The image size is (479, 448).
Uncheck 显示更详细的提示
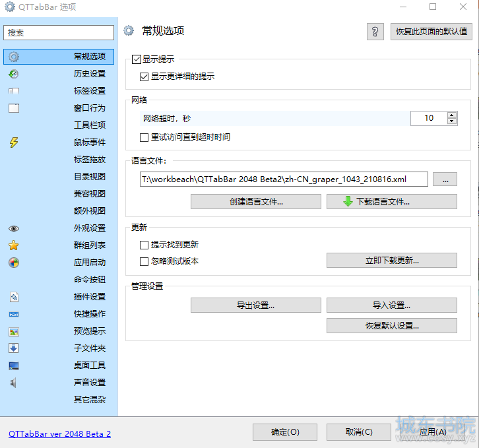tap(144, 77)
